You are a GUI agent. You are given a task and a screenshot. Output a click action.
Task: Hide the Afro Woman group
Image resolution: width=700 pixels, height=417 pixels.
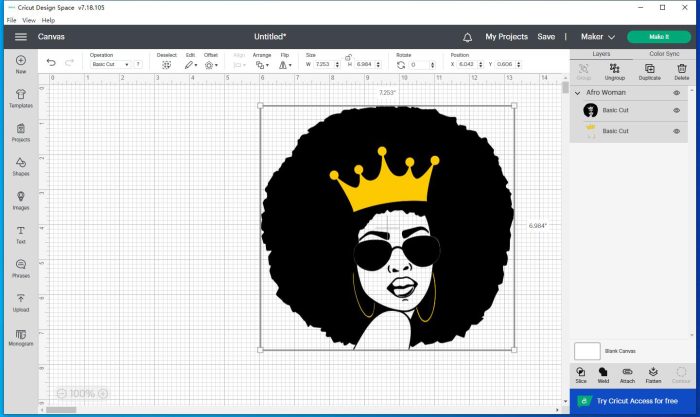[676, 93]
